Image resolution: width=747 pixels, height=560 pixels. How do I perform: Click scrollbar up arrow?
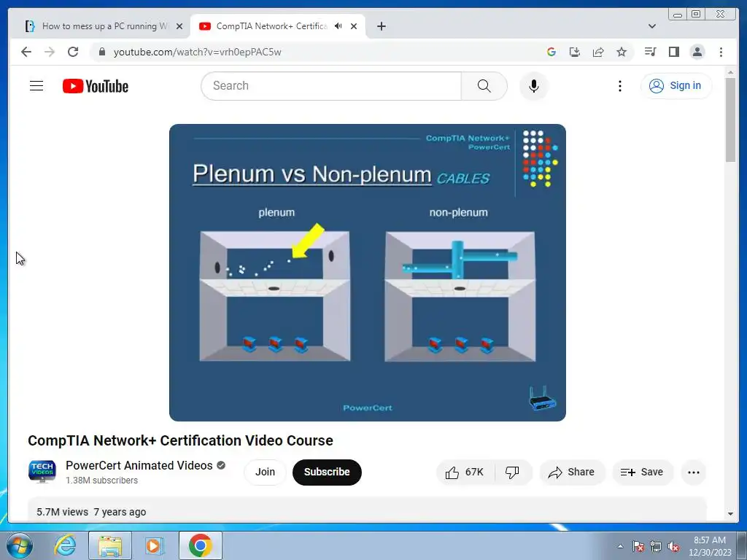pos(730,72)
